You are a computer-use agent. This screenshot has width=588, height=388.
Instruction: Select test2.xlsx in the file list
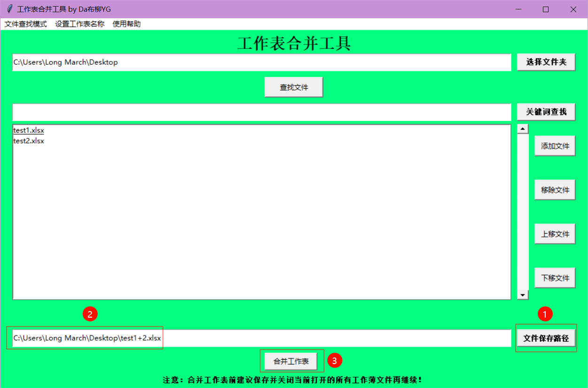click(29, 141)
